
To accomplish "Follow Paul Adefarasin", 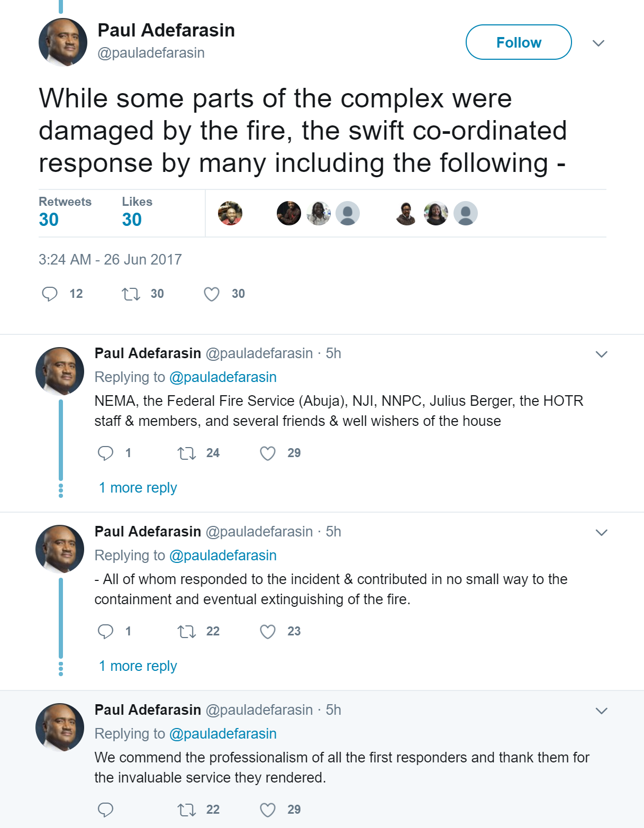I will click(x=519, y=42).
